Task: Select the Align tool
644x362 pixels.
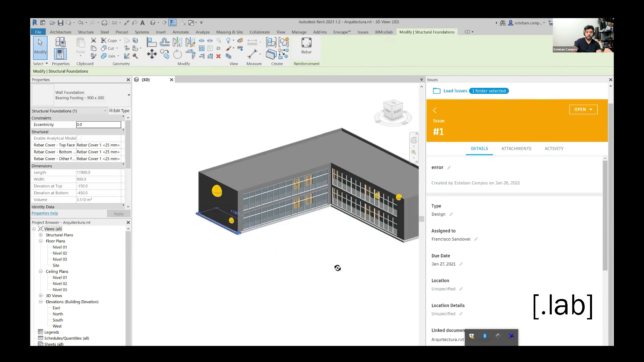Action: (x=151, y=42)
